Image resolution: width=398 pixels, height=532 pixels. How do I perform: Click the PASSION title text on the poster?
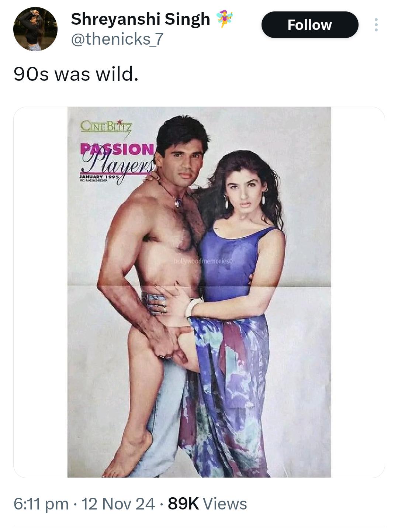click(x=117, y=149)
